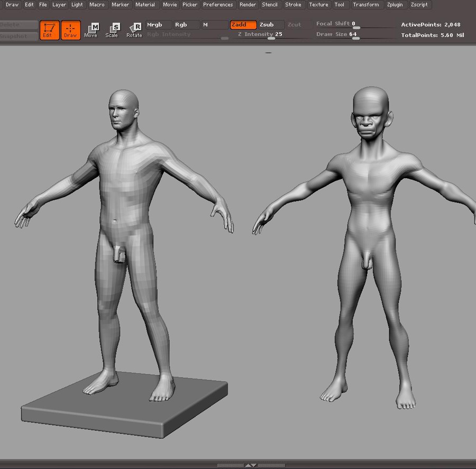
Task: Expand the bottom tray divider arrows
Action: [251, 465]
